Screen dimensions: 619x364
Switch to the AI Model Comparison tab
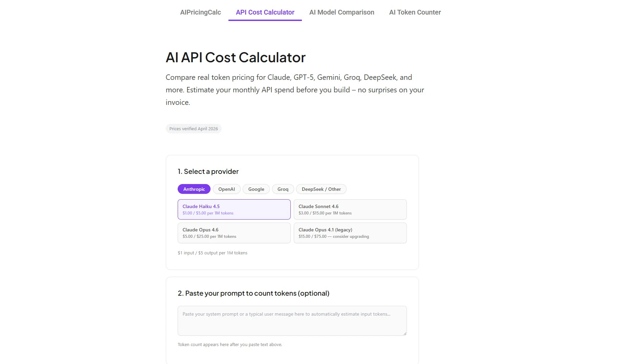click(341, 12)
